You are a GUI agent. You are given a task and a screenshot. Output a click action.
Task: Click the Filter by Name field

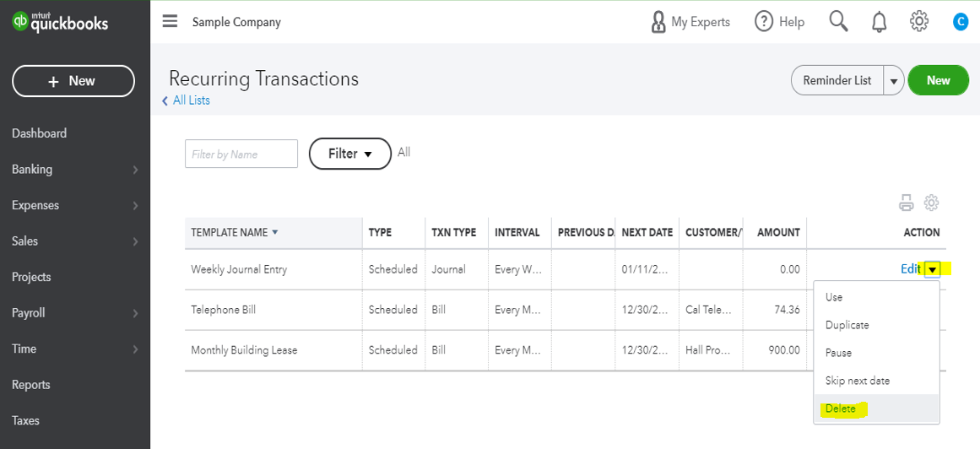click(x=241, y=154)
